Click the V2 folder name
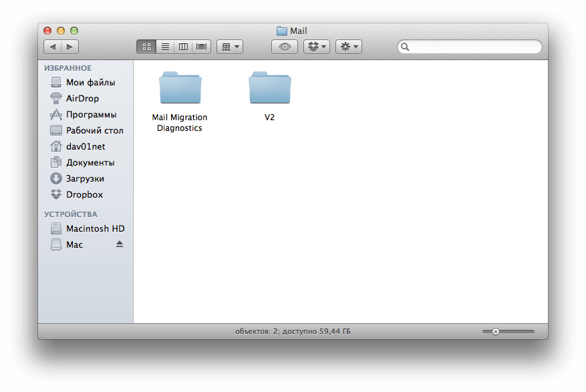Screen dimensions: 586x392 pyautogui.click(x=269, y=118)
